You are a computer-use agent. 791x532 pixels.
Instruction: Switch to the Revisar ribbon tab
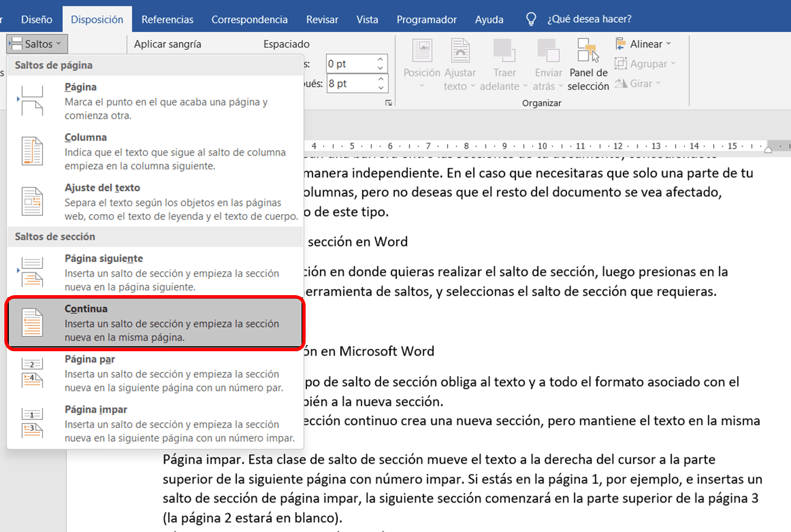tap(322, 19)
